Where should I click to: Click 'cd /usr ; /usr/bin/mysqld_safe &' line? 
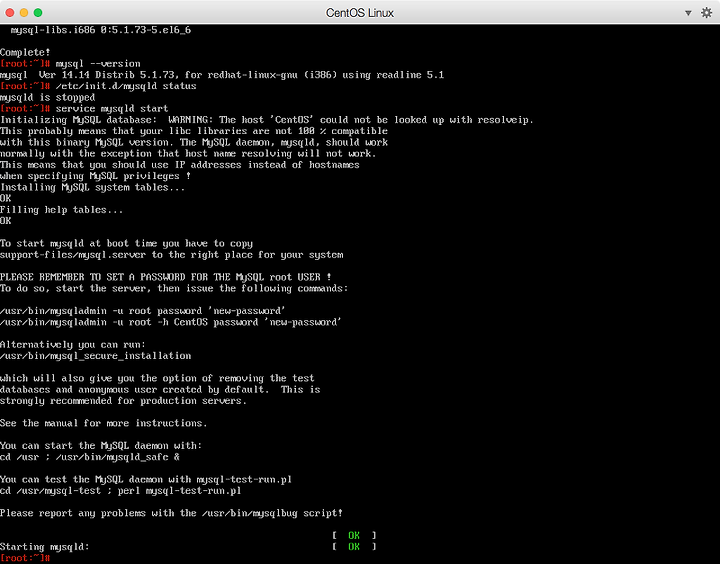click(x=90, y=457)
